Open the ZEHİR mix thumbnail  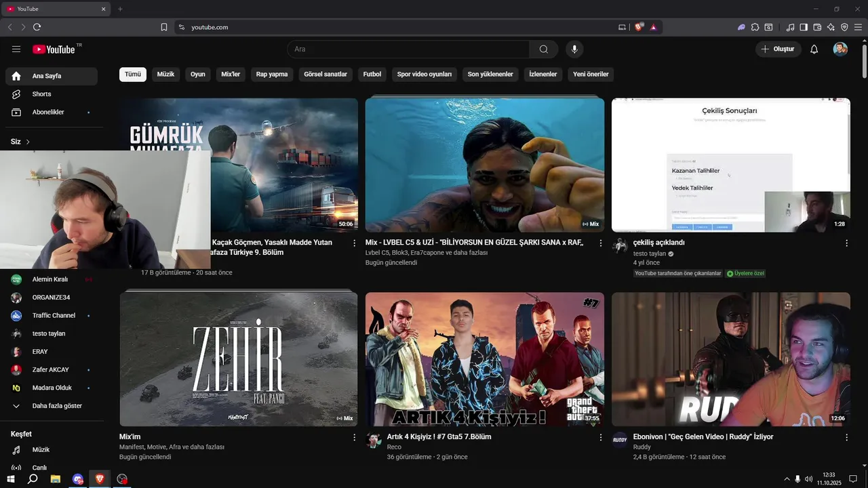pyautogui.click(x=239, y=359)
